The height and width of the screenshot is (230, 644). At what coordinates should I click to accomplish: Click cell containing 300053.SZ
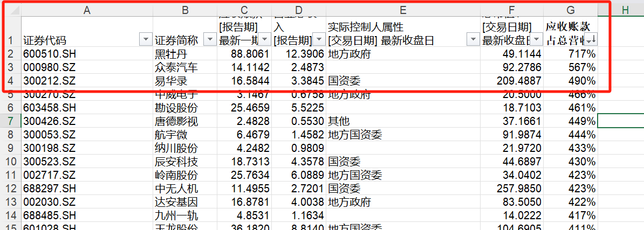pos(87,135)
